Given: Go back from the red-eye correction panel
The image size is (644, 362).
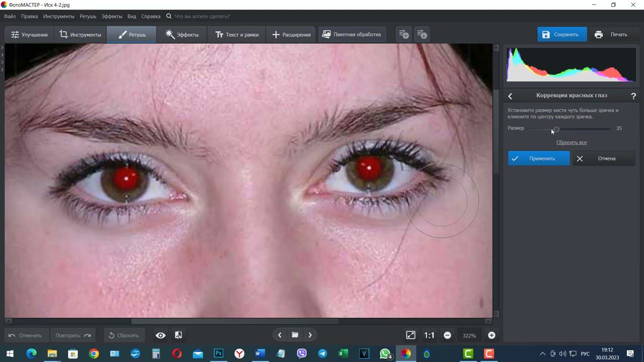Looking at the screenshot, I should pyautogui.click(x=510, y=96).
